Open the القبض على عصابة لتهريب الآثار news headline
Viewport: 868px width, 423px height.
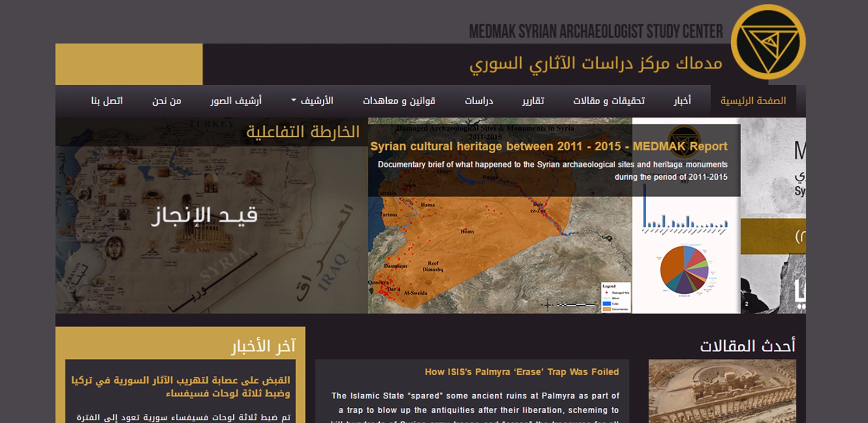[181, 387]
